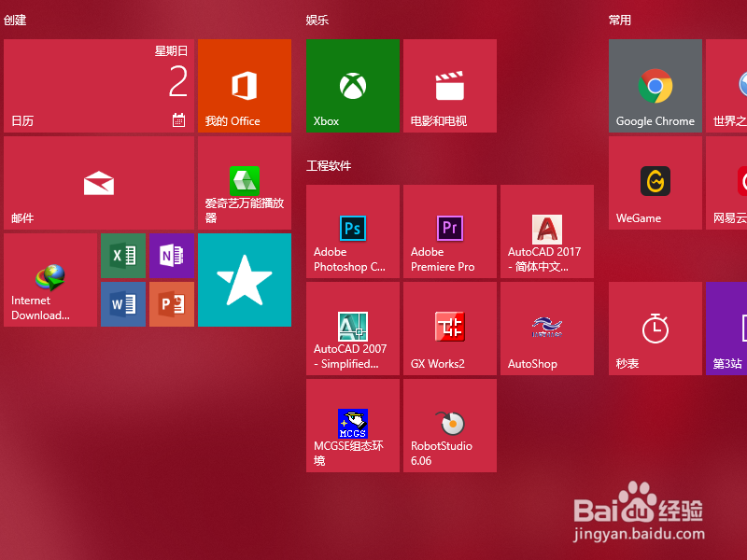Open the WeGame tile
The image size is (747, 560).
(655, 183)
